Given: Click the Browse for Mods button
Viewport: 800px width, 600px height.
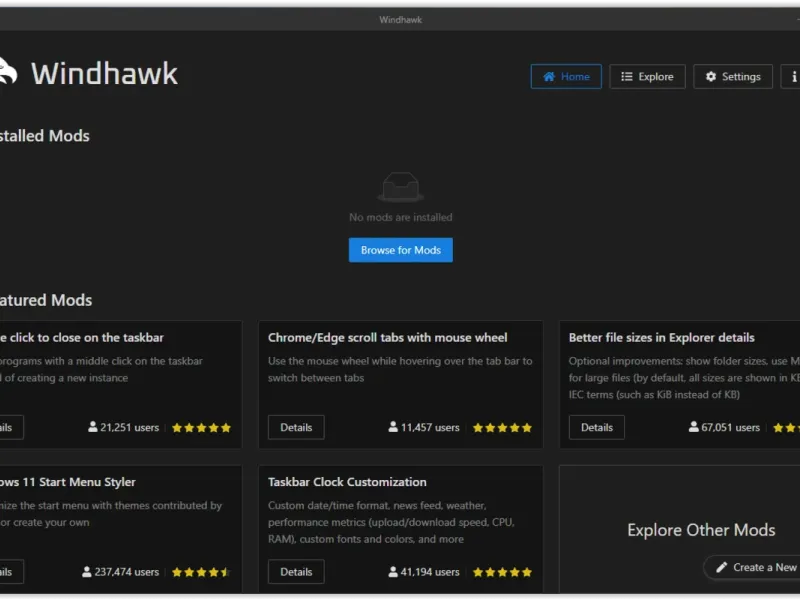Looking at the screenshot, I should [401, 250].
